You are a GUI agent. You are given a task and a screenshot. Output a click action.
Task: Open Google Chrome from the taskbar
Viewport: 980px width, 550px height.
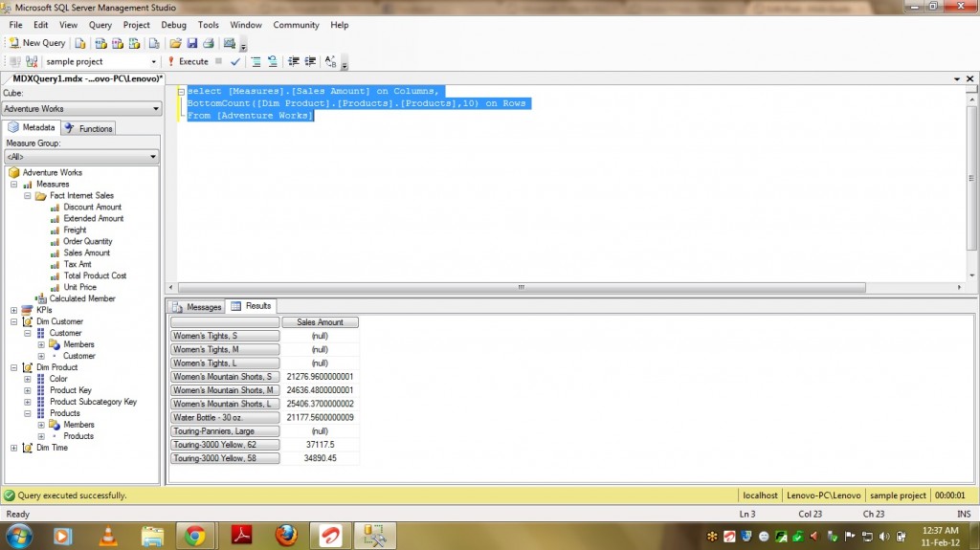(194, 536)
